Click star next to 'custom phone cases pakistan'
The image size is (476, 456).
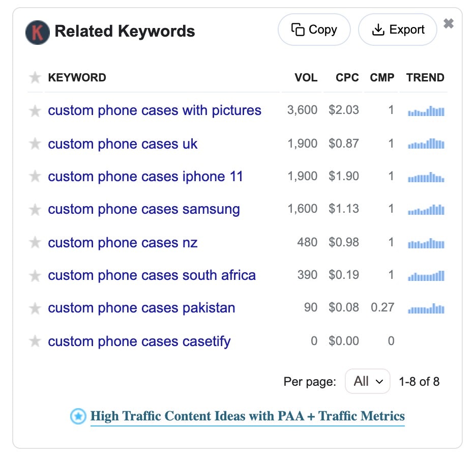35,308
